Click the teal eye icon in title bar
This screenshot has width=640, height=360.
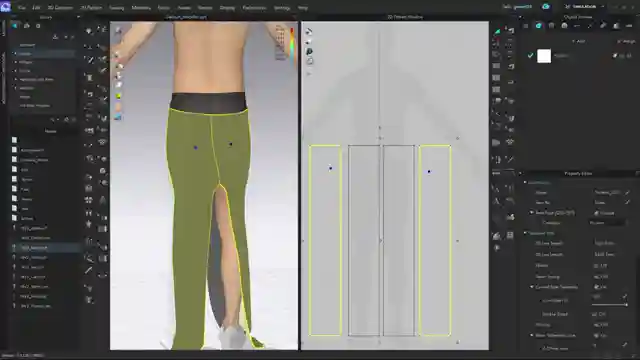pyautogui.click(x=546, y=7)
